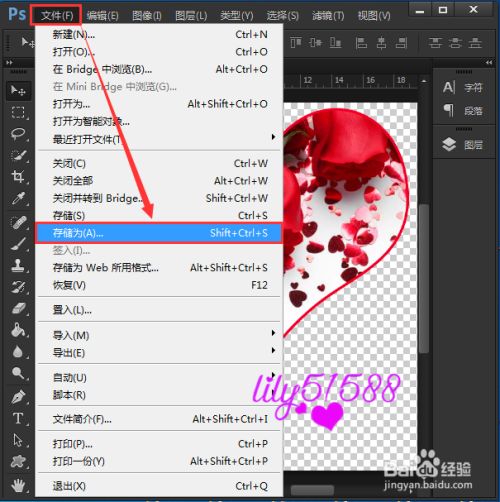
Task: Select the Pen tool
Action: click(x=18, y=397)
